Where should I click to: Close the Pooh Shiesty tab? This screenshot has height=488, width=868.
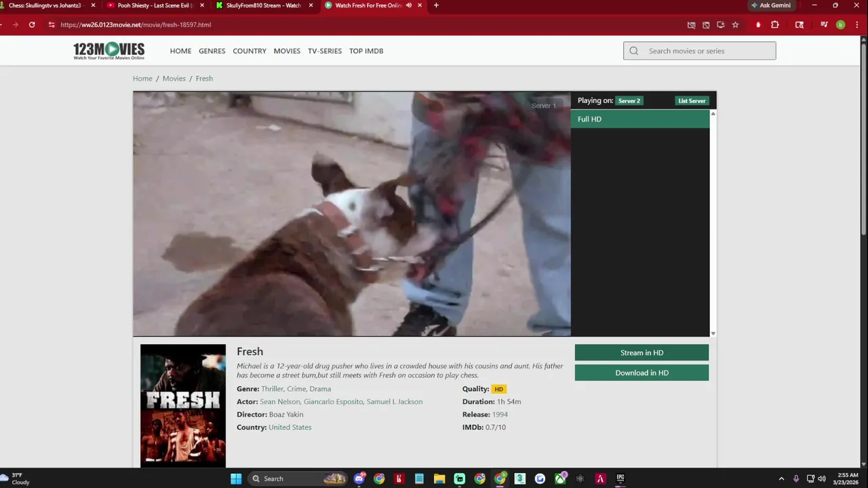[x=201, y=5]
